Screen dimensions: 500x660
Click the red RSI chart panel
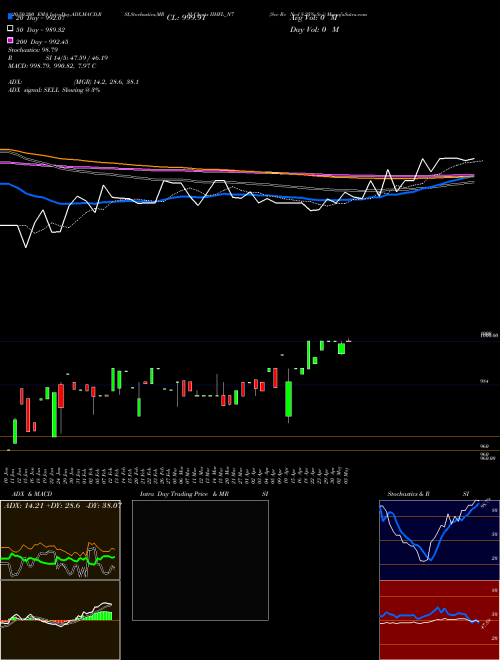pos(439,620)
